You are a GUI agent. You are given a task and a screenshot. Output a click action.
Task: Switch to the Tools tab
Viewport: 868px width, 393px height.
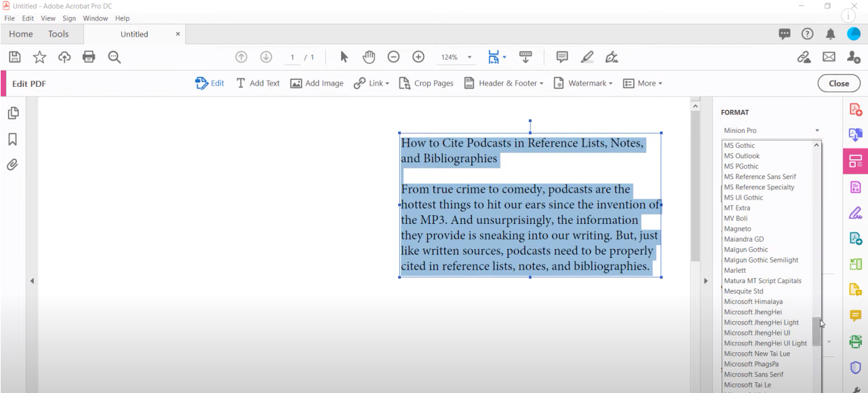(58, 34)
